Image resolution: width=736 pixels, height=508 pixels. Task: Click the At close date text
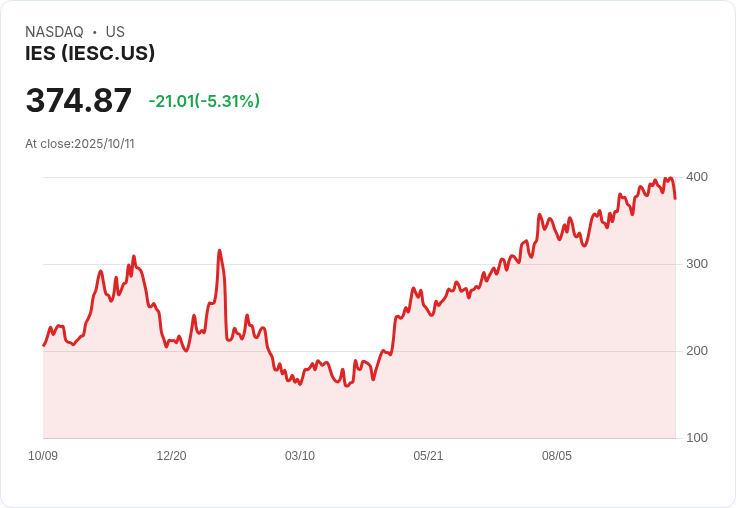(x=80, y=144)
